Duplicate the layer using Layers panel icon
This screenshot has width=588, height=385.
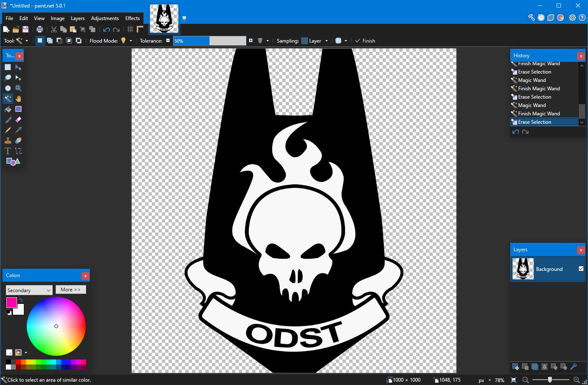coord(535,367)
